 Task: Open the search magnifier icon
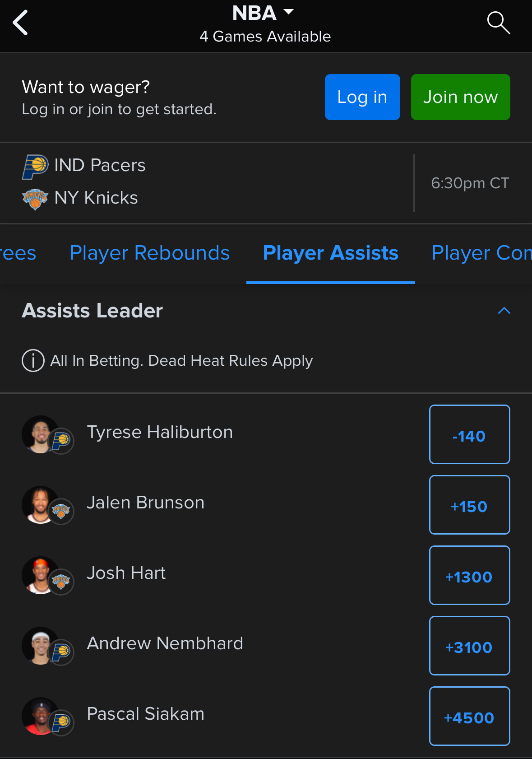498,23
